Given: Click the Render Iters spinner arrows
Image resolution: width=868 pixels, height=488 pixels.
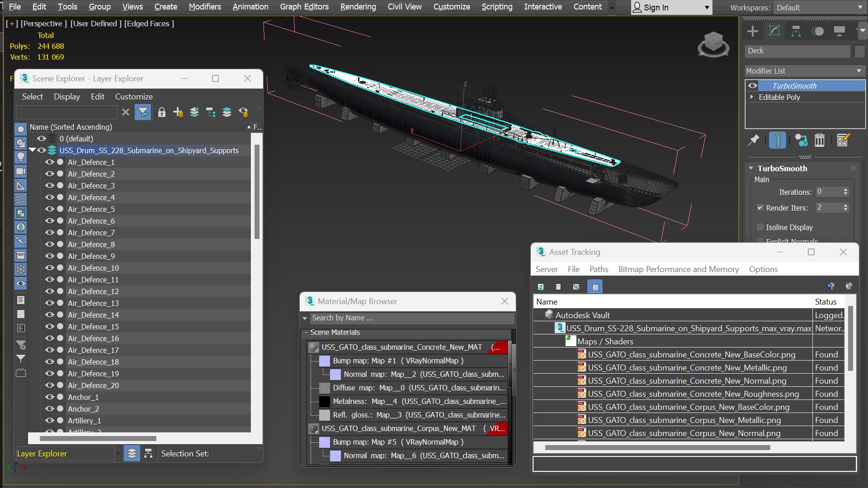Looking at the screenshot, I should [x=845, y=208].
